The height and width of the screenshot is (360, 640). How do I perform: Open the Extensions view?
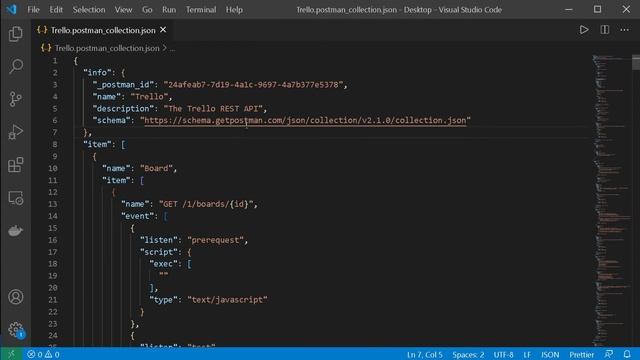pyautogui.click(x=16, y=165)
